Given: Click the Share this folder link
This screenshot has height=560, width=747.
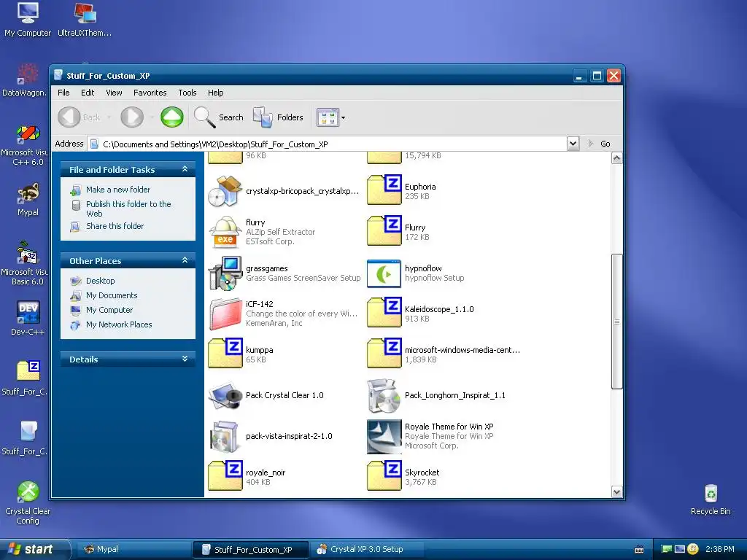Looking at the screenshot, I should [x=115, y=226].
